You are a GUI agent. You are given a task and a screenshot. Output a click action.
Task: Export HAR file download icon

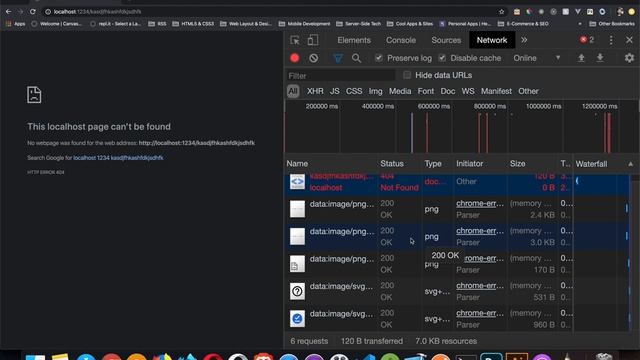click(600, 58)
